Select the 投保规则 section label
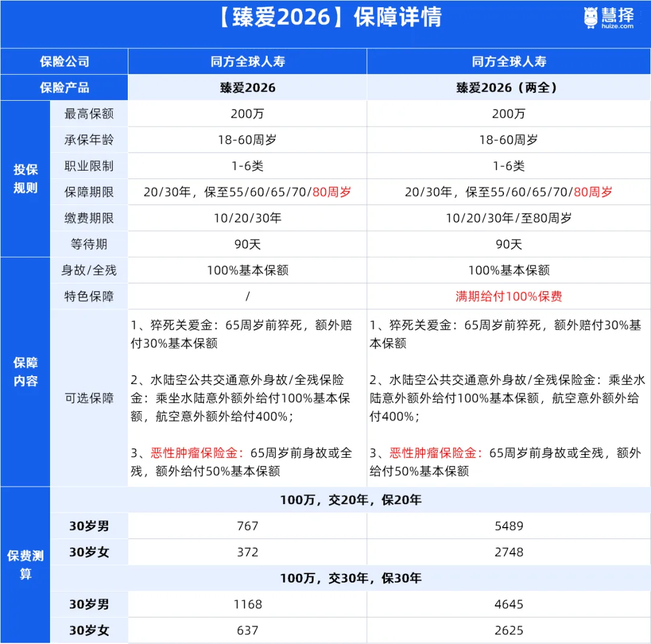This screenshot has width=651, height=644. pos(25,178)
